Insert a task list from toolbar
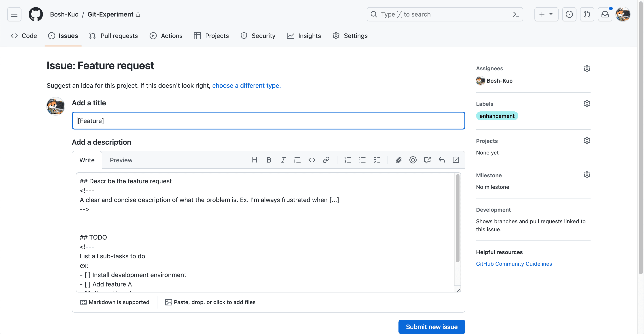This screenshot has height=334, width=644. point(377,160)
